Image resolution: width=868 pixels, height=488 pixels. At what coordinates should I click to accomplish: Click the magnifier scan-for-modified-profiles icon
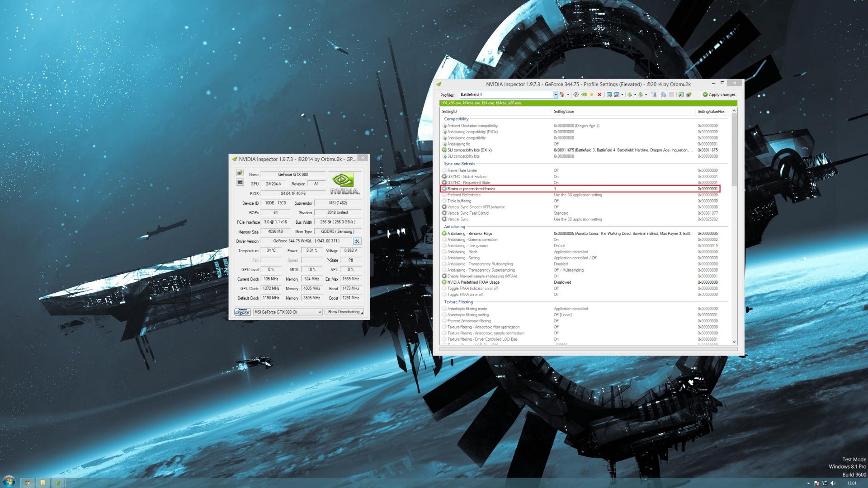point(663,94)
